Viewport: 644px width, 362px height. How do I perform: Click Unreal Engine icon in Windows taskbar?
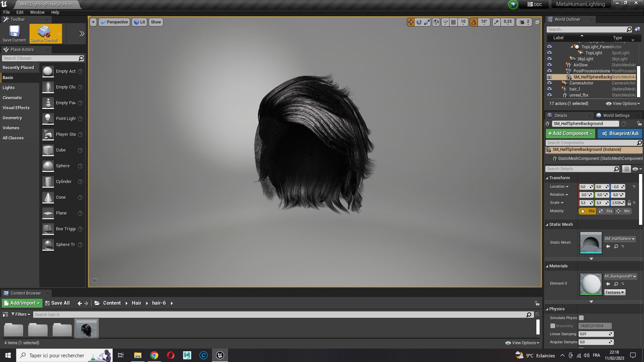click(220, 355)
